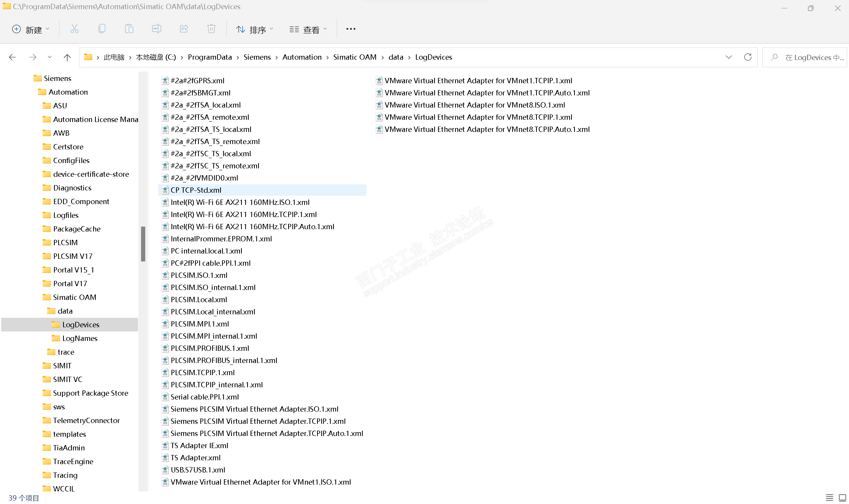
Task: Switch to large thumbnails view in status bar
Action: point(842,498)
